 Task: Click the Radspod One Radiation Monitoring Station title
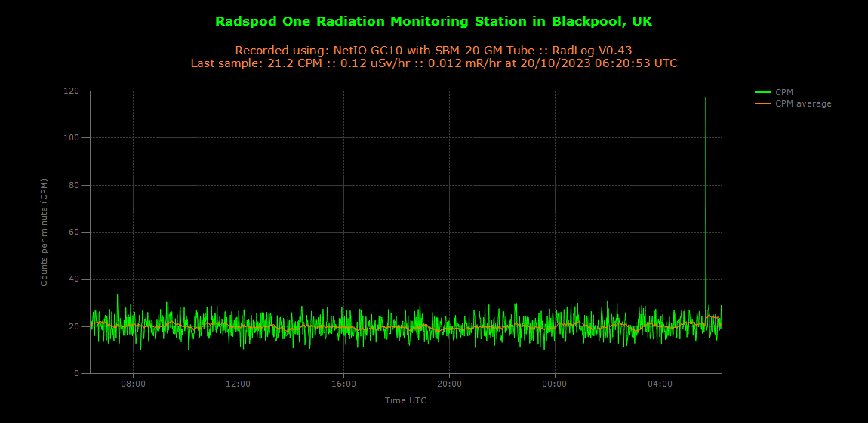point(433,22)
